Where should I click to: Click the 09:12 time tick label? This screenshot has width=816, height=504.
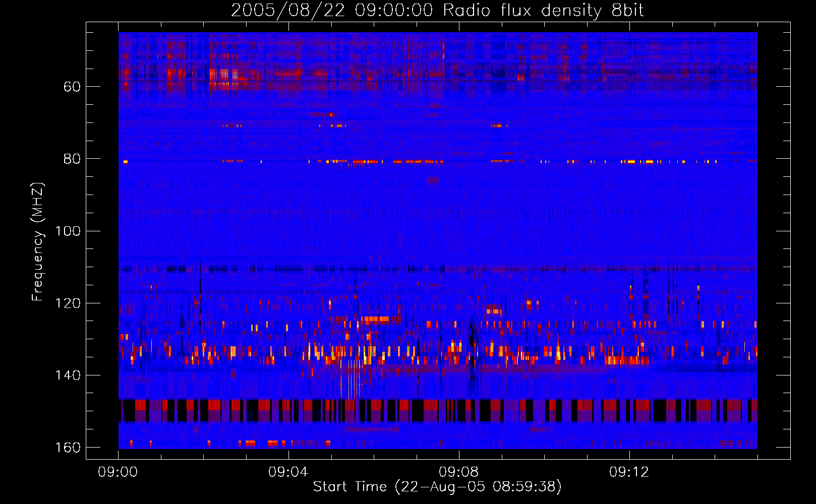pos(629,472)
